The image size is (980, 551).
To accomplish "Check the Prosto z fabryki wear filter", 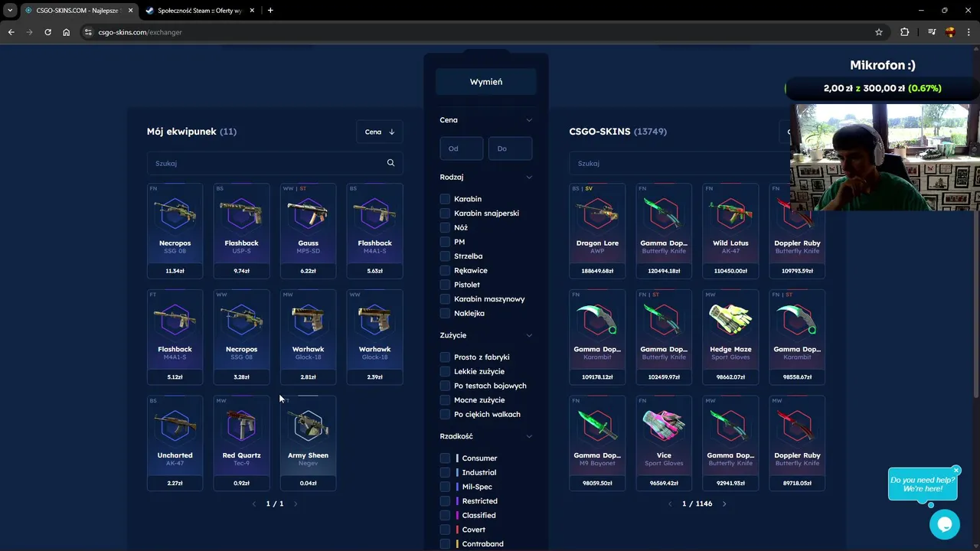I will coord(445,357).
